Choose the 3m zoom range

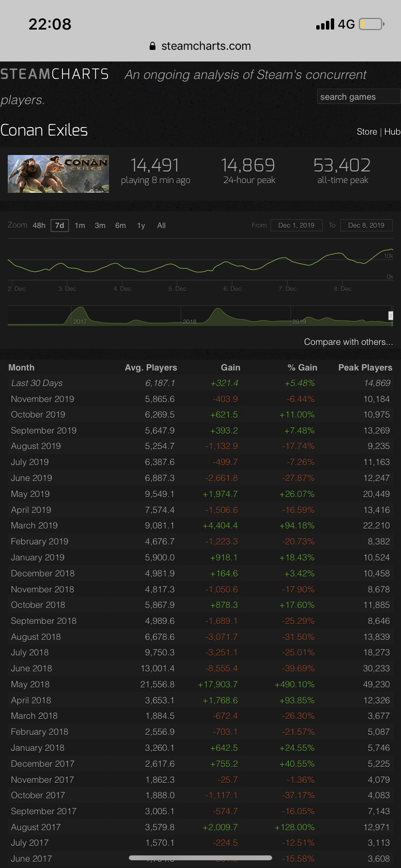coord(100,226)
